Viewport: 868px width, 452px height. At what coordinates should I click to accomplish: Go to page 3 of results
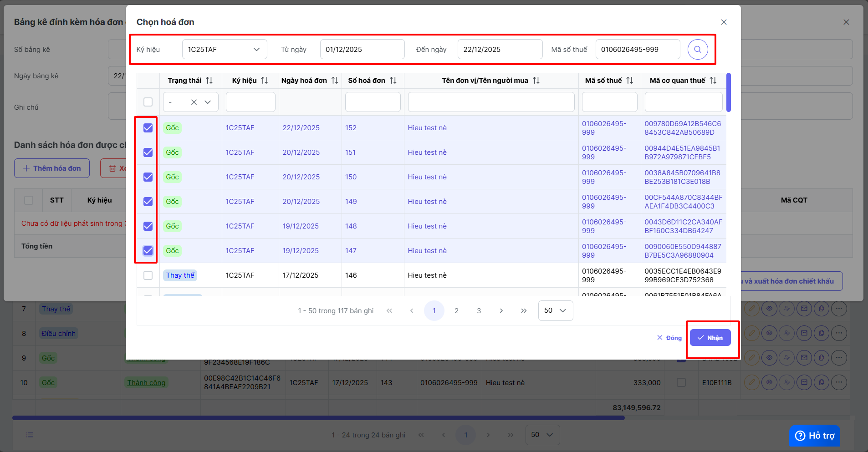click(479, 310)
